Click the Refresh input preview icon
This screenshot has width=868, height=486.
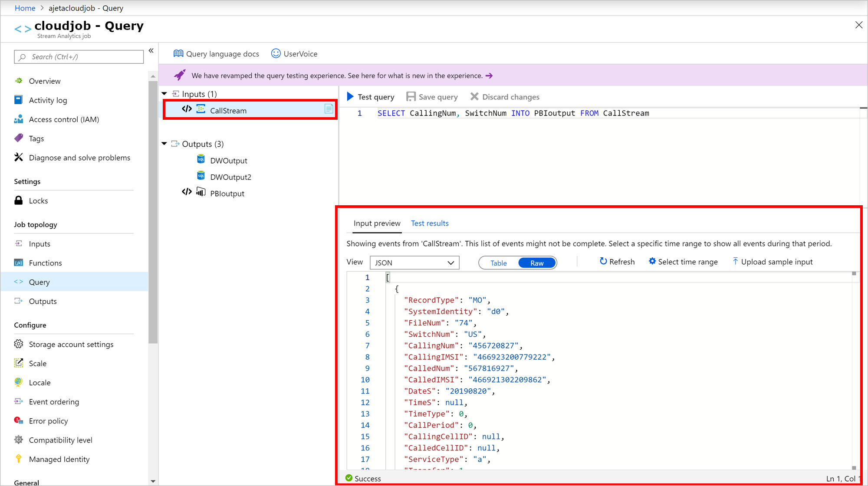coord(603,261)
